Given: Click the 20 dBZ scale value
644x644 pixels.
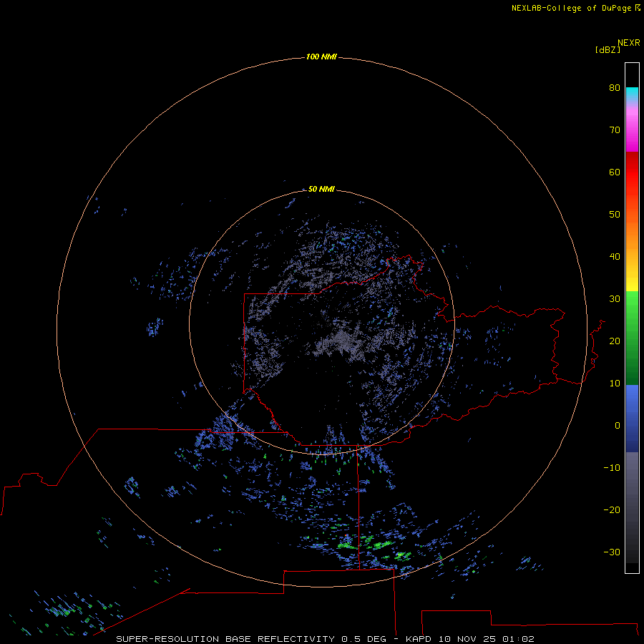Looking at the screenshot, I should pos(615,341).
